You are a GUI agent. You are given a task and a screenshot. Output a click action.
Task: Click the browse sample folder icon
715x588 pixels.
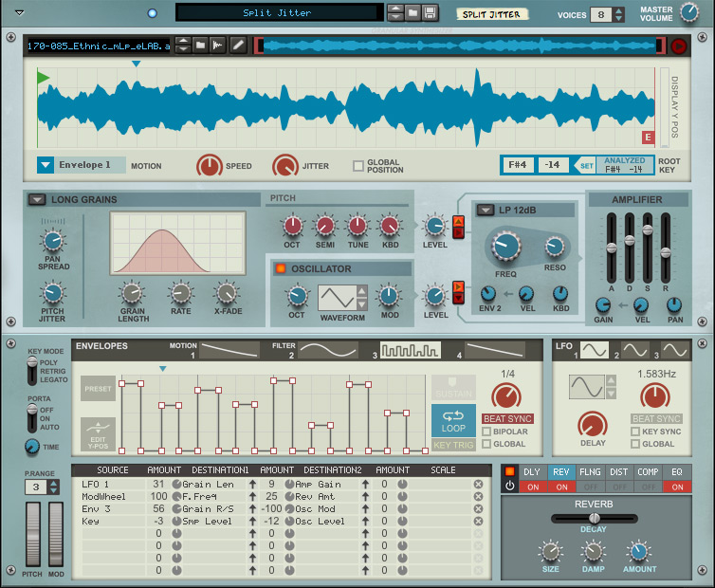pos(201,46)
